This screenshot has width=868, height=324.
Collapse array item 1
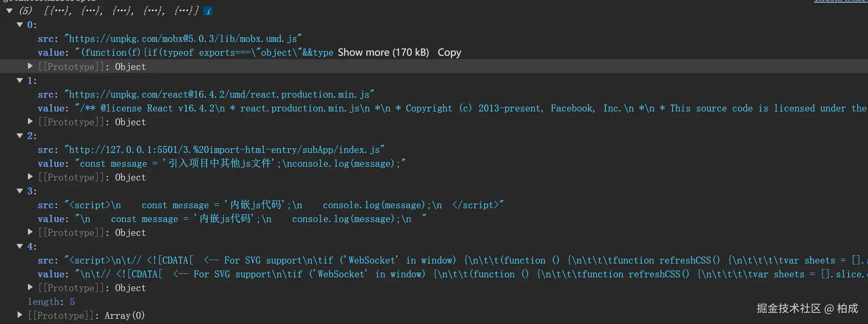click(x=19, y=80)
